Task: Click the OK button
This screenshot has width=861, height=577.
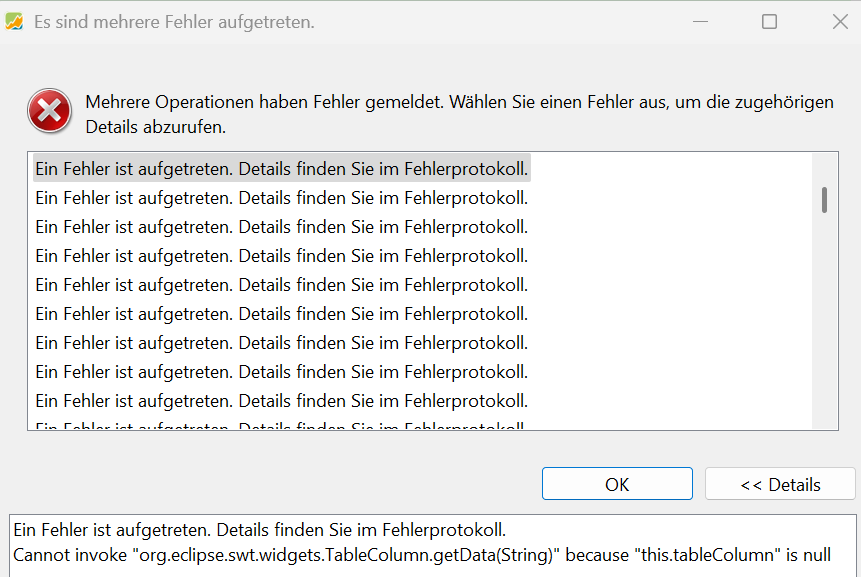Action: coord(617,484)
